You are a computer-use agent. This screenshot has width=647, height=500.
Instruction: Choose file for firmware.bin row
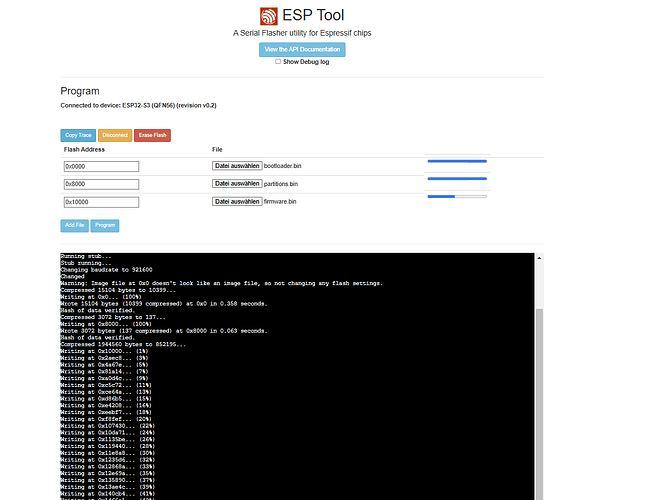[x=237, y=201]
